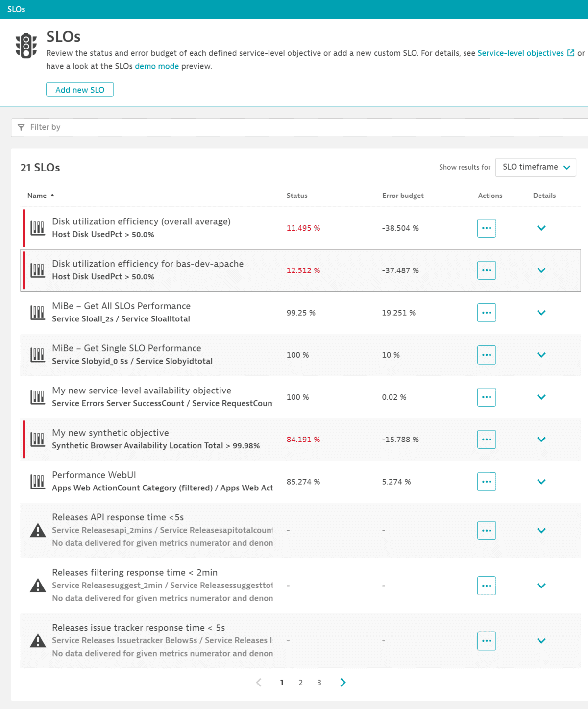This screenshot has width=588, height=709.
Task: Click error budget value -38.504 %
Action: tap(400, 228)
